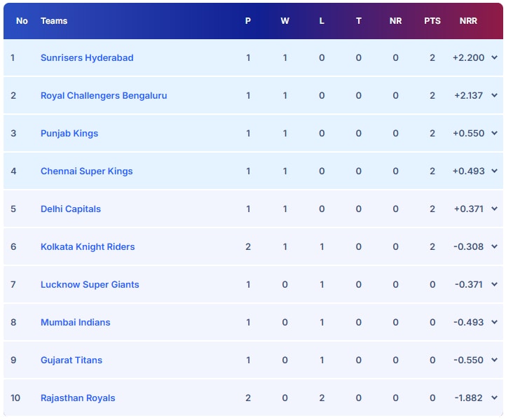The height and width of the screenshot is (420, 506).
Task: Click the PTS column header
Action: pyautogui.click(x=432, y=21)
